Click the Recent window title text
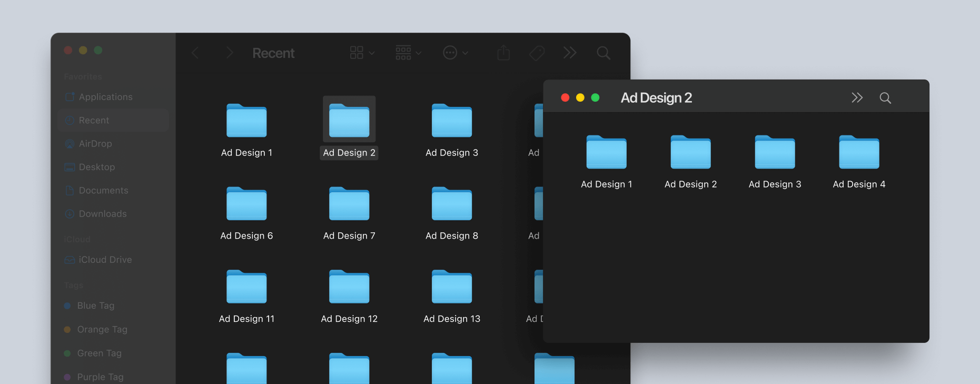 coord(273,53)
